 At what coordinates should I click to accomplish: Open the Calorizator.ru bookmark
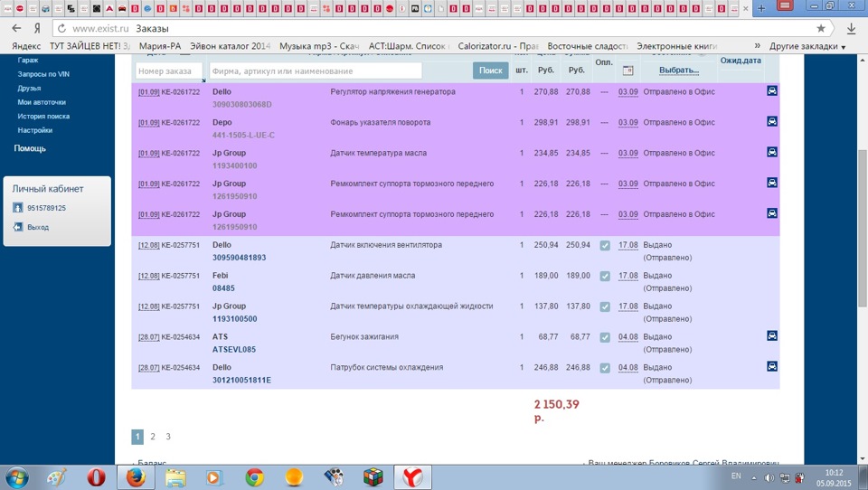pyautogui.click(x=497, y=46)
